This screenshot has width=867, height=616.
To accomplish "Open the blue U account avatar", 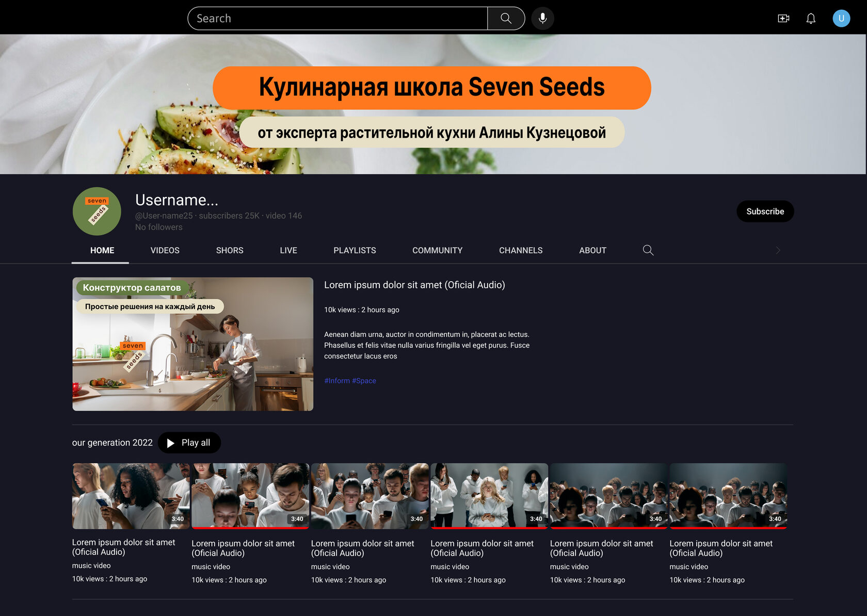I will click(841, 19).
